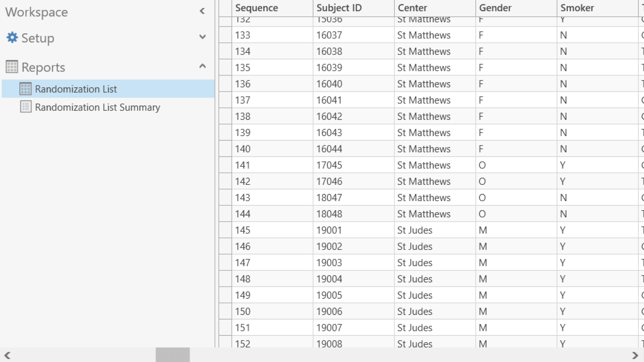Sort by the Subject ID column header

pos(339,7)
